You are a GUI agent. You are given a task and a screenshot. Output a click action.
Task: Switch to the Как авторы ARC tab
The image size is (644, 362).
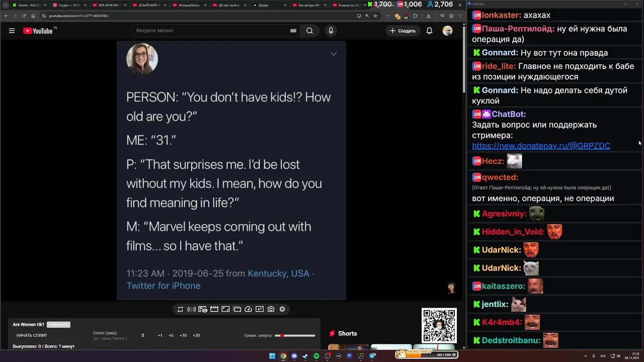[309, 5]
